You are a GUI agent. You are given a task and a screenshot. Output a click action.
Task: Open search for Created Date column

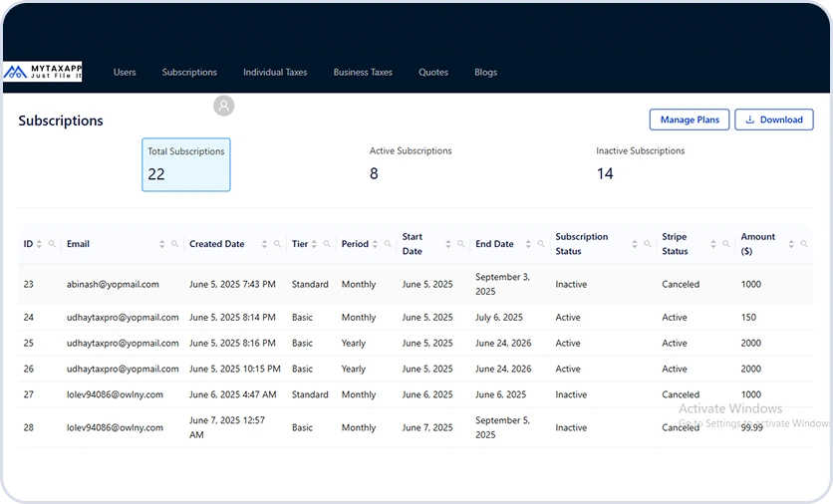[x=278, y=244]
